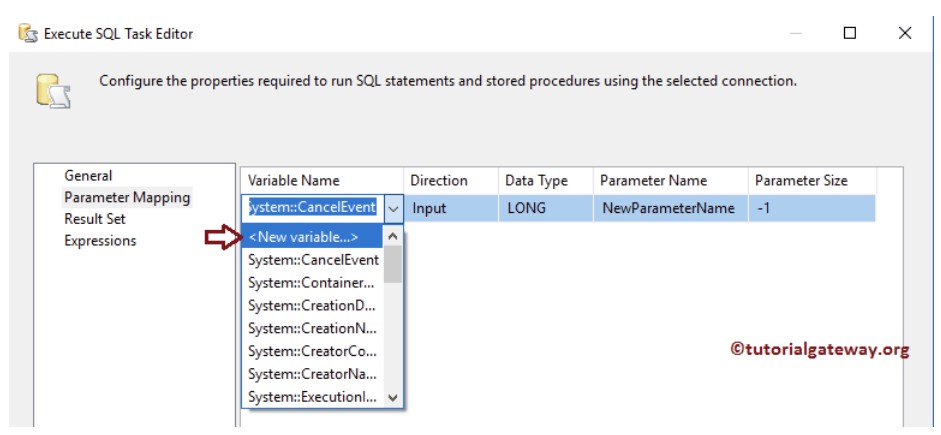Screen dimensions: 941x435
Task: Select the System::CreatorNa... list entry
Action: [312, 374]
